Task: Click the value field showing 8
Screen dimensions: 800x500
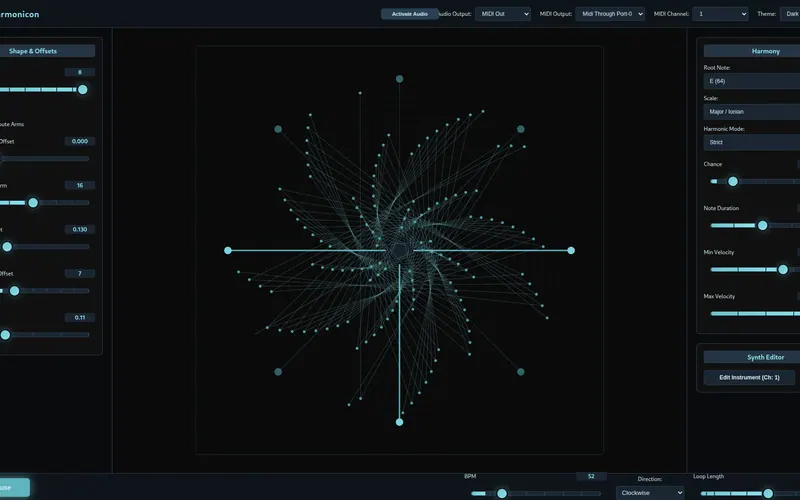Action: tap(80, 72)
